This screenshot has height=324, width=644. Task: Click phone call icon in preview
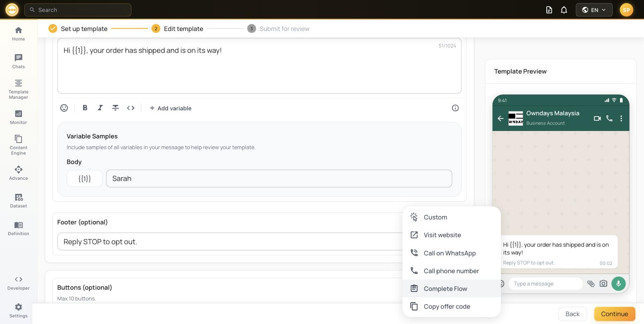coord(609,118)
